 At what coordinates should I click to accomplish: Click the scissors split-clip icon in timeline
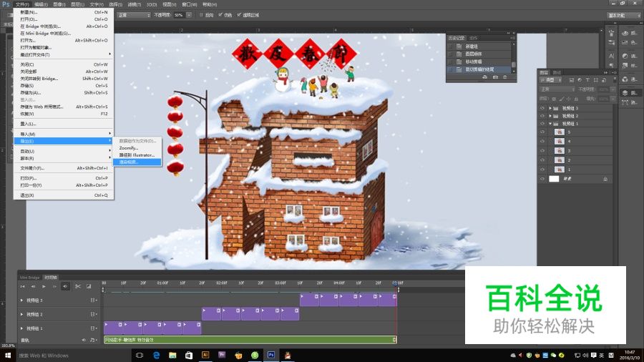pos(78,286)
